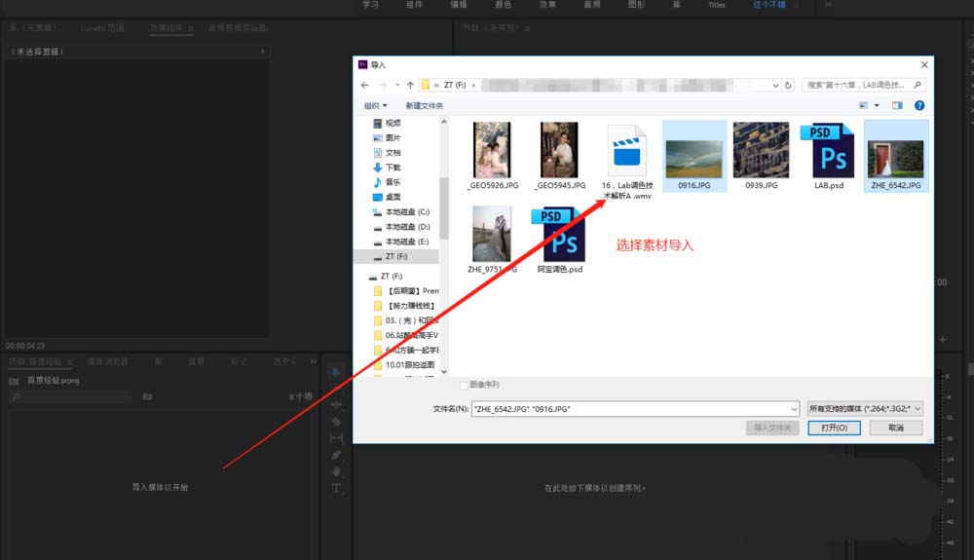Open the 音乐 library in sidebar
Viewport: 974px width, 560px height.
pos(387,182)
